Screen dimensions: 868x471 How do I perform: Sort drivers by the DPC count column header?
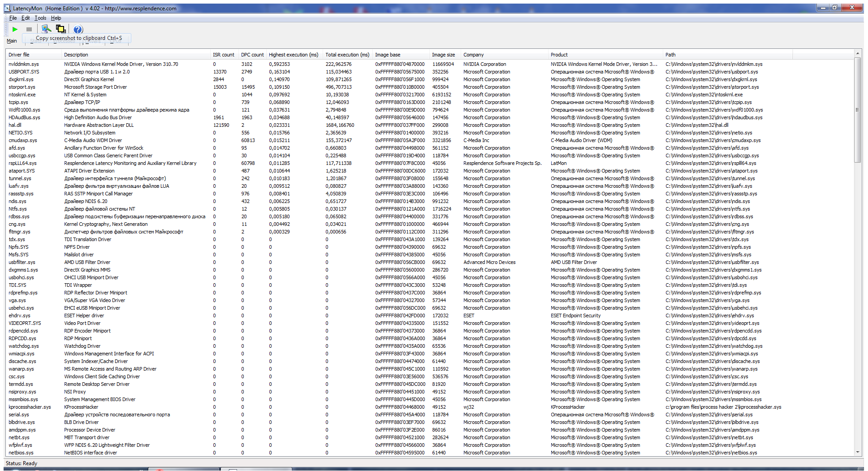click(252, 55)
